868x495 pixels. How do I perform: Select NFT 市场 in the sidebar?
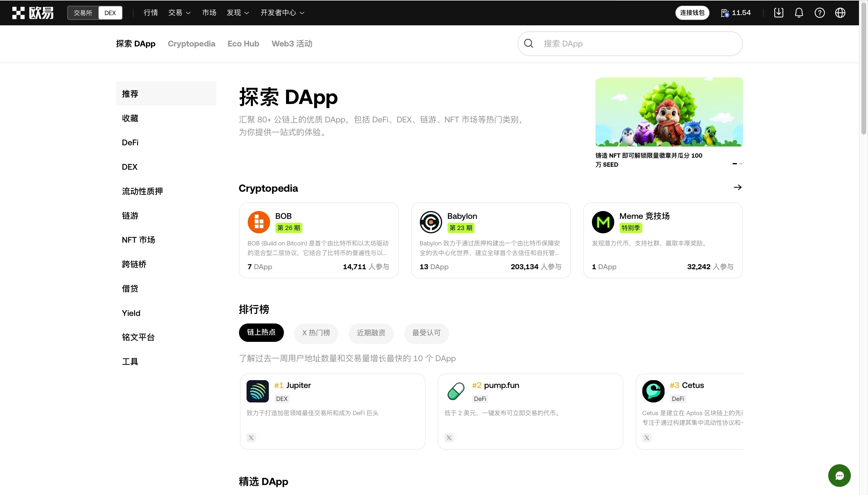click(x=166, y=240)
